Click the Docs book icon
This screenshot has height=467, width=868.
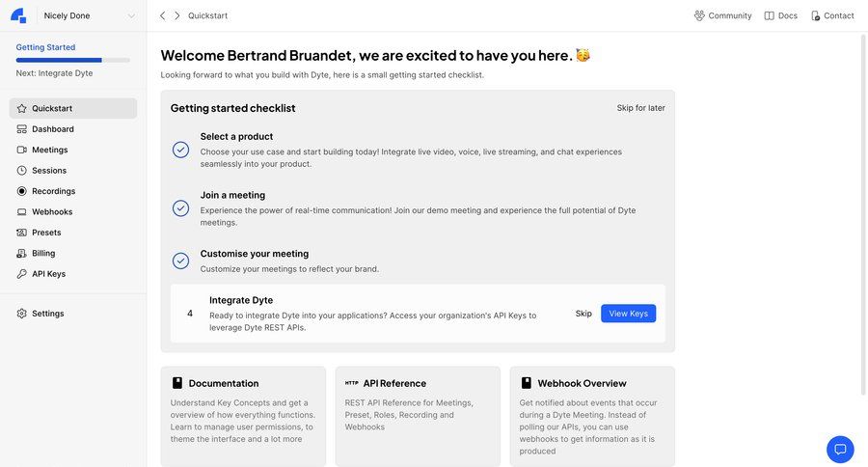click(769, 15)
